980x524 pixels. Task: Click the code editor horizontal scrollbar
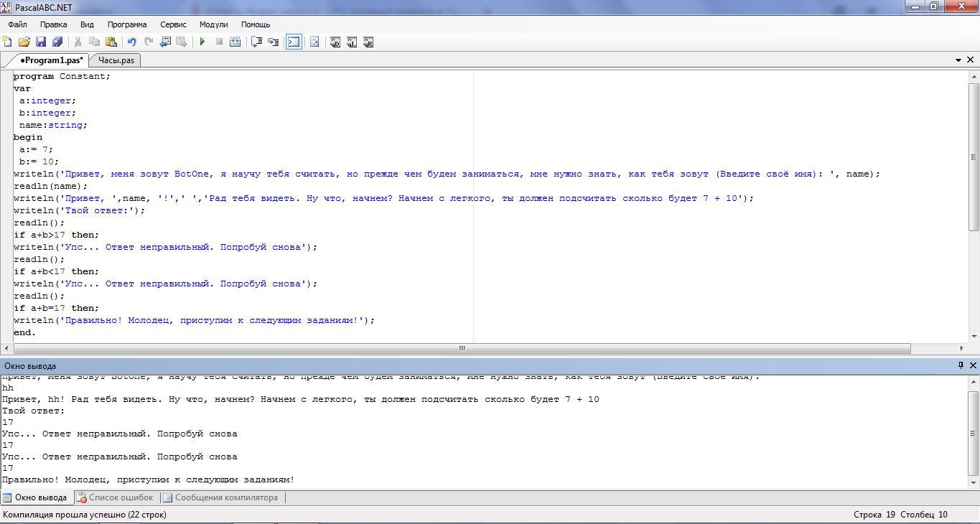coord(462,348)
